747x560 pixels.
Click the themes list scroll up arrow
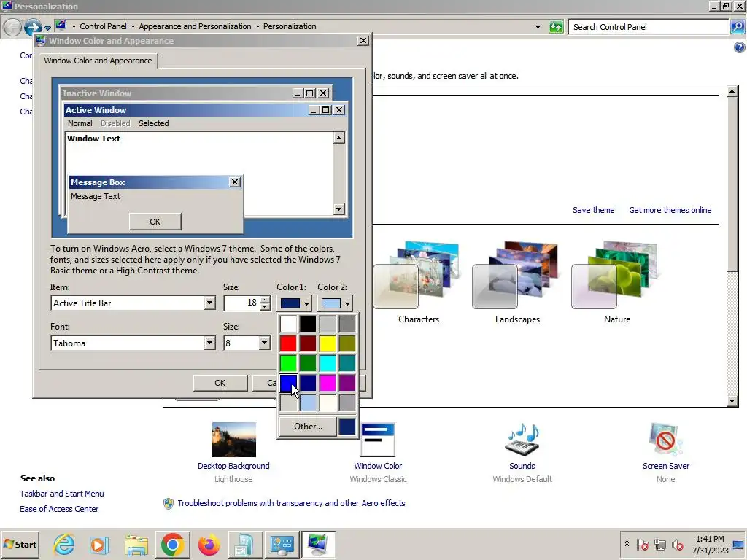(732, 91)
